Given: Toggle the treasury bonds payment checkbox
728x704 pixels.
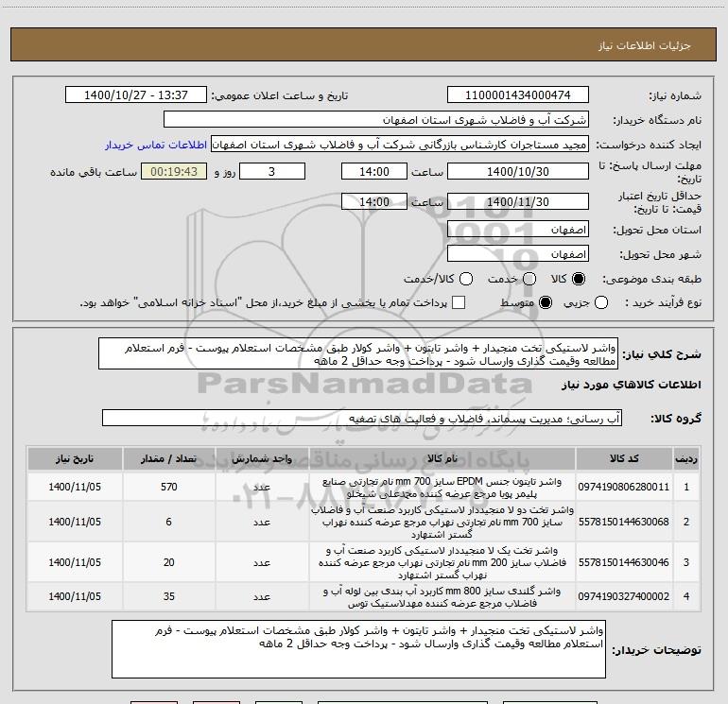Looking at the screenshot, I should click(x=459, y=302).
